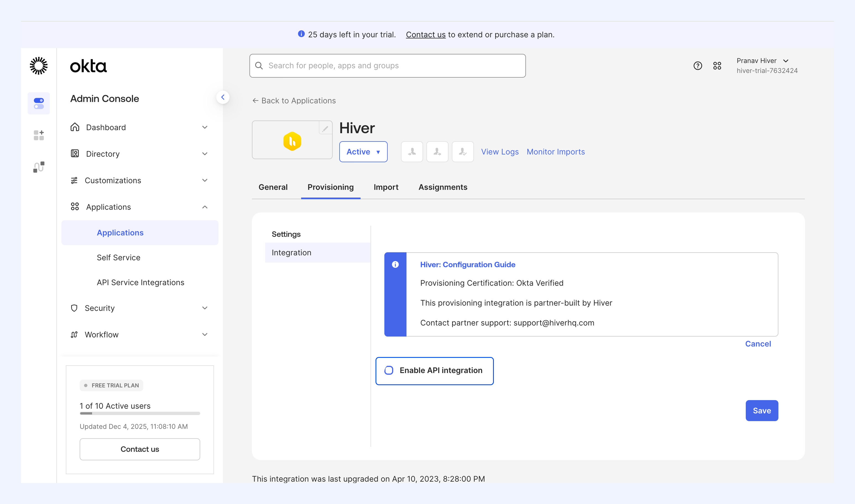The width and height of the screenshot is (855, 504).
Task: Open help via the question mark icon
Action: pos(698,65)
